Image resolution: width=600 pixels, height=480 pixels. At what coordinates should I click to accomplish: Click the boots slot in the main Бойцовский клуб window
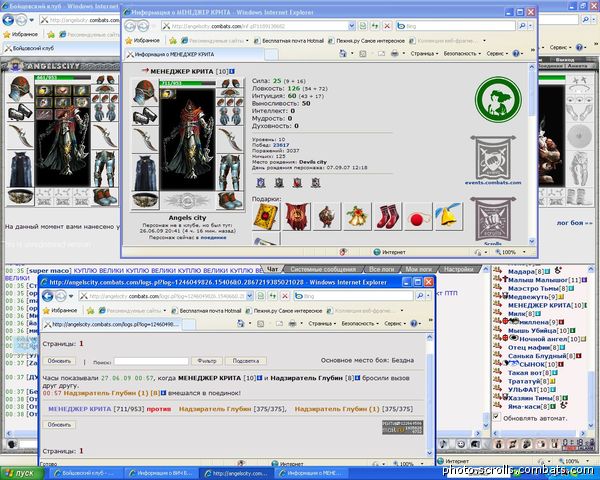[x=105, y=196]
